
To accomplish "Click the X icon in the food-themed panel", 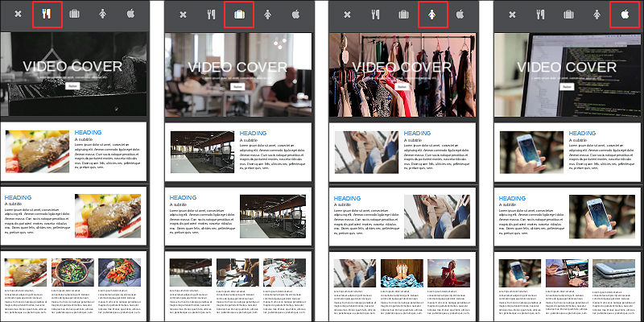I will pyautogui.click(x=18, y=14).
